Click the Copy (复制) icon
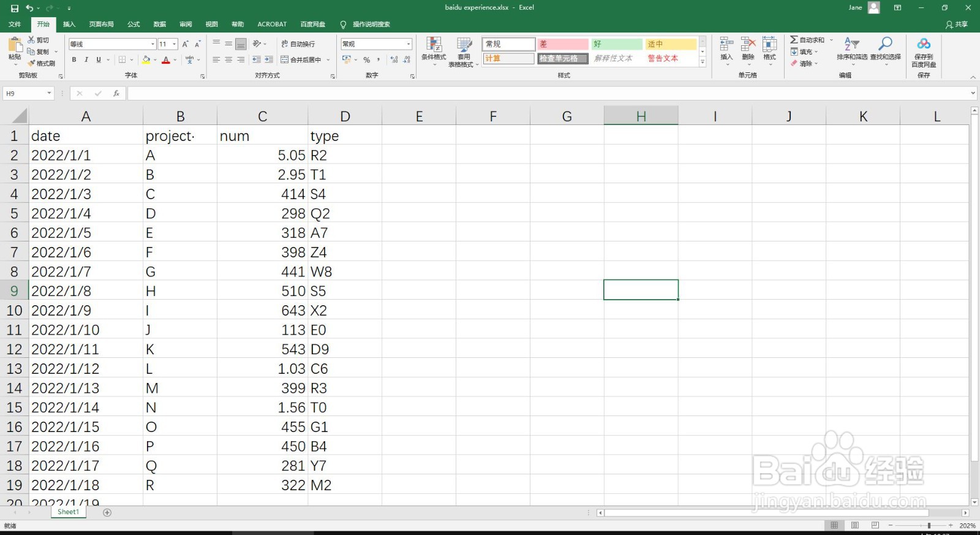This screenshot has height=535, width=980. pos(31,51)
